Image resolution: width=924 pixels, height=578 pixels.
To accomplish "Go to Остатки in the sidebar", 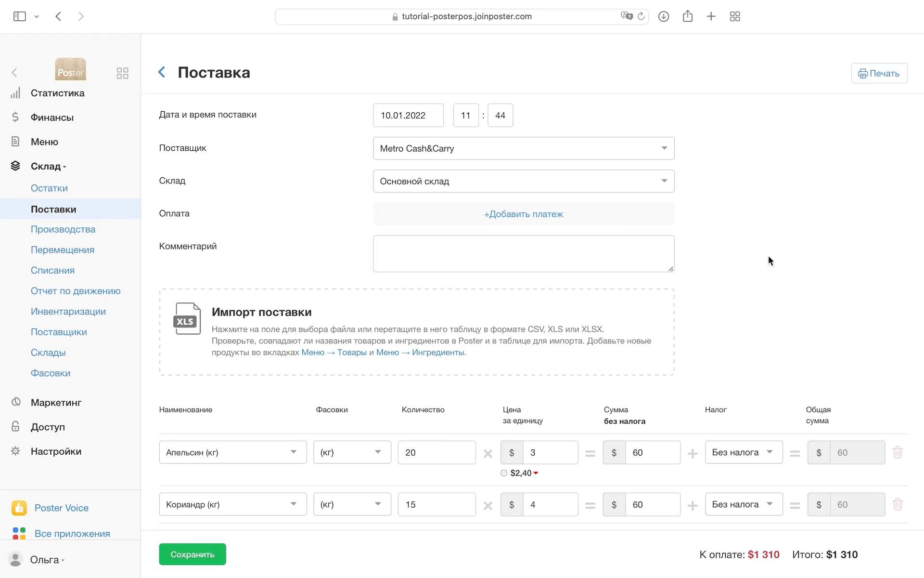I will pyautogui.click(x=49, y=188).
